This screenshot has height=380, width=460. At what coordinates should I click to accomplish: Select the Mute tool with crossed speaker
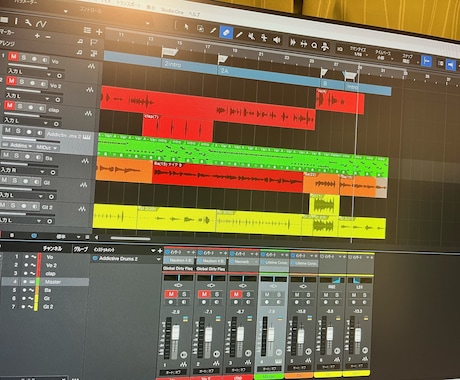point(252,36)
